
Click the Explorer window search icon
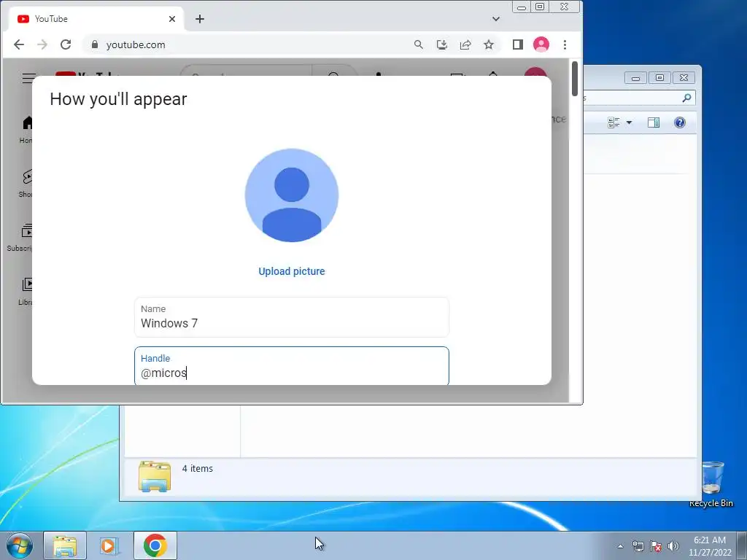[x=686, y=98]
